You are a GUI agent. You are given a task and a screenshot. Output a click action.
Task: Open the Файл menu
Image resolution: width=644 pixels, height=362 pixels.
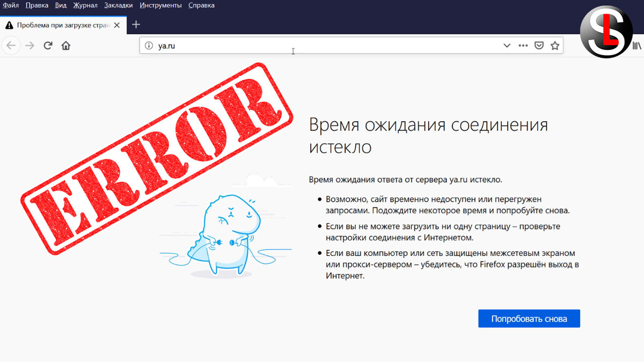pos(11,5)
